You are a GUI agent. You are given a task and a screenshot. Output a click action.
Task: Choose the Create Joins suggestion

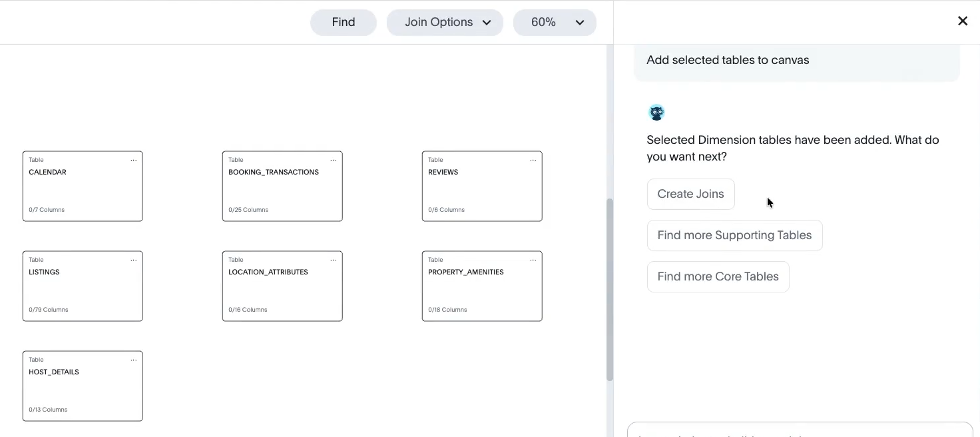690,195
